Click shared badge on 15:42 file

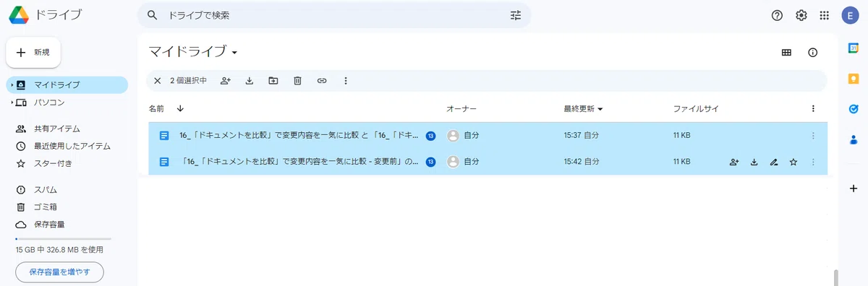pos(430,162)
